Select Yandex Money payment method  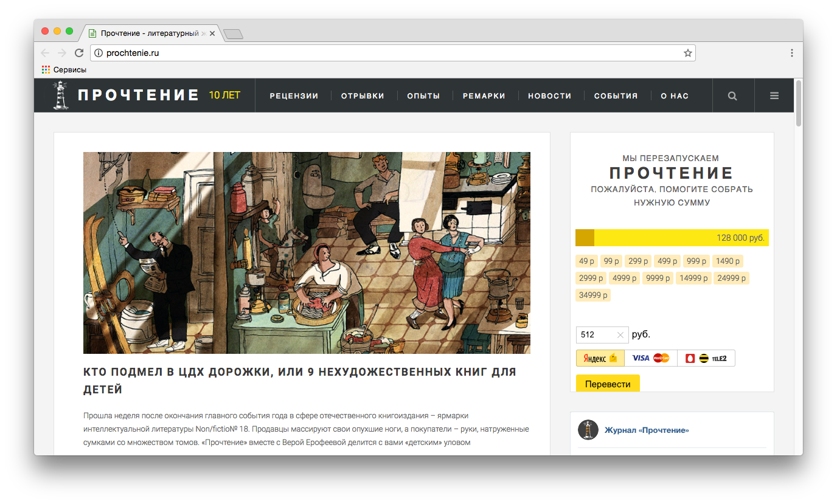600,358
